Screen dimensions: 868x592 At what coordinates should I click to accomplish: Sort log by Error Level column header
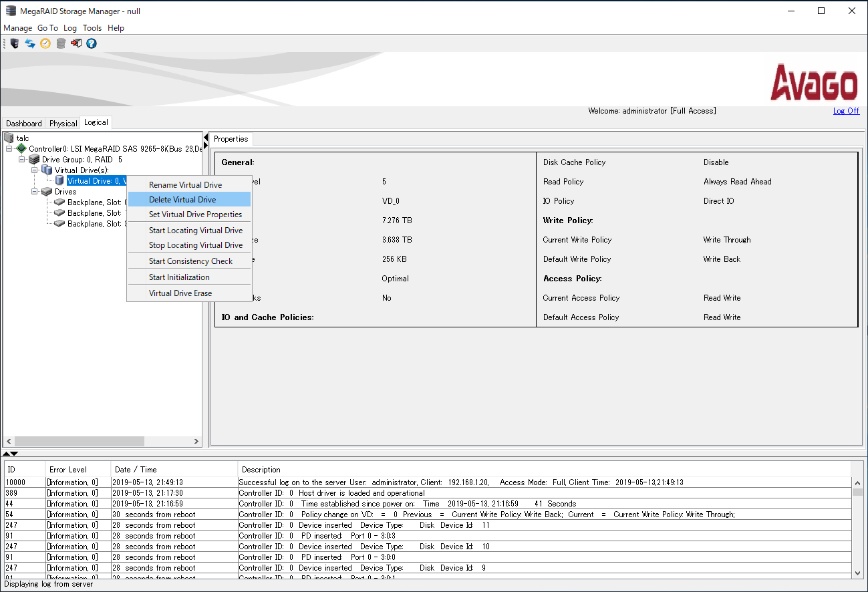[x=78, y=470]
